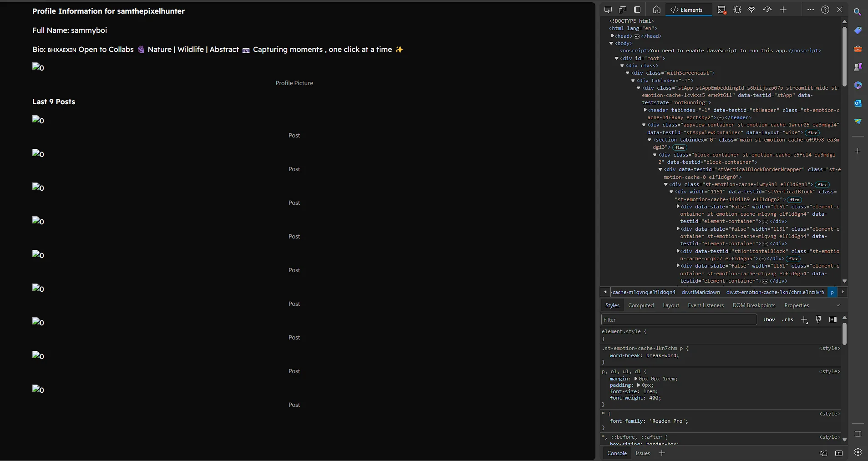This screenshot has height=461, width=868.
Task: Open the Sources bug icon tool
Action: point(737,10)
